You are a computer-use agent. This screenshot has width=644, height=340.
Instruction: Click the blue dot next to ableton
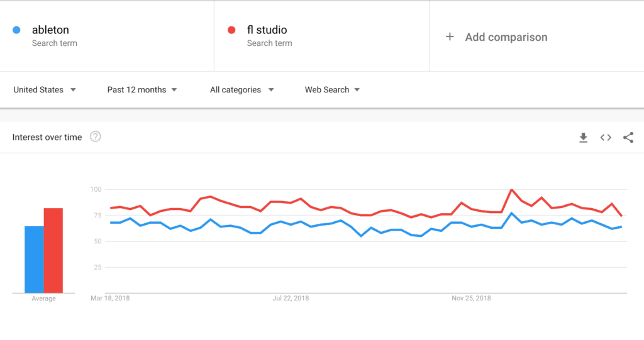click(x=17, y=30)
